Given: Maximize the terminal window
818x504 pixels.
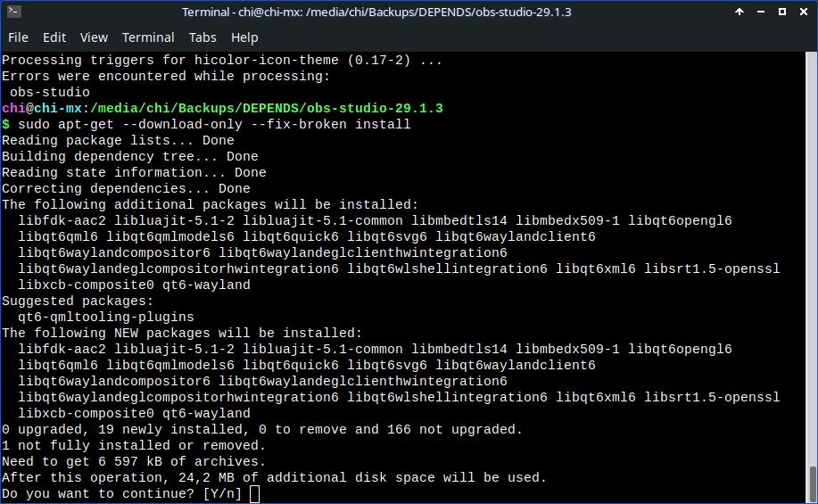Looking at the screenshot, I should click(x=782, y=12).
